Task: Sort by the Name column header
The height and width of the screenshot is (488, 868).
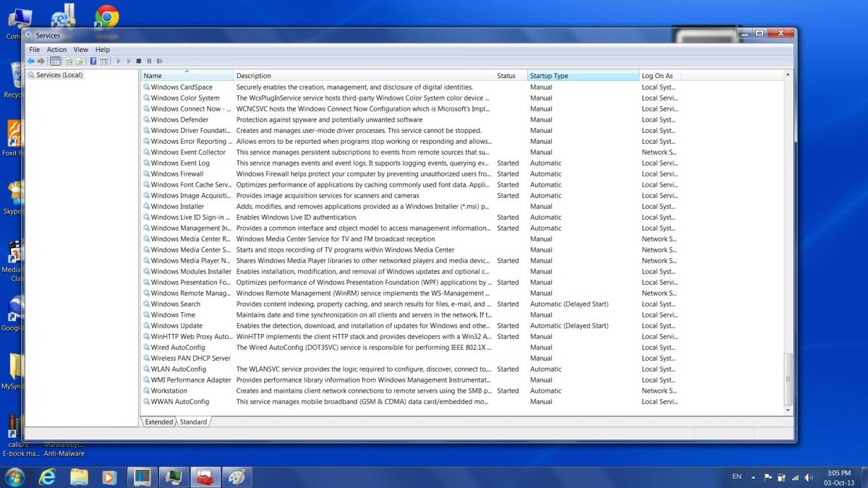Action: tap(187, 75)
